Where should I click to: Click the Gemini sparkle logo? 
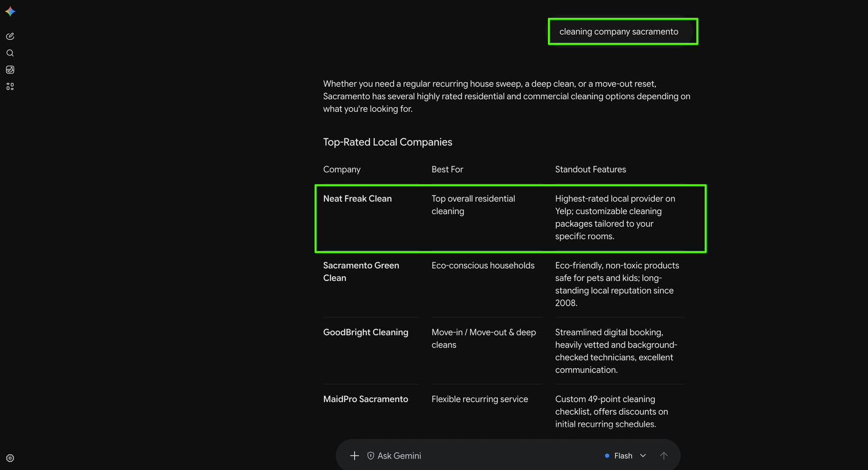coord(10,11)
